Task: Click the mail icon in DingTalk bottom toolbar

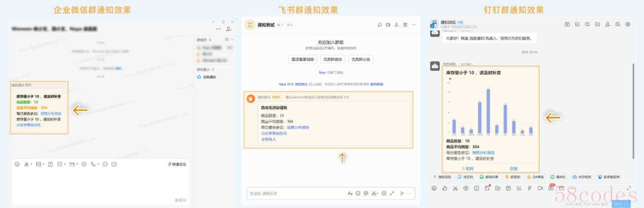Action: (561, 188)
